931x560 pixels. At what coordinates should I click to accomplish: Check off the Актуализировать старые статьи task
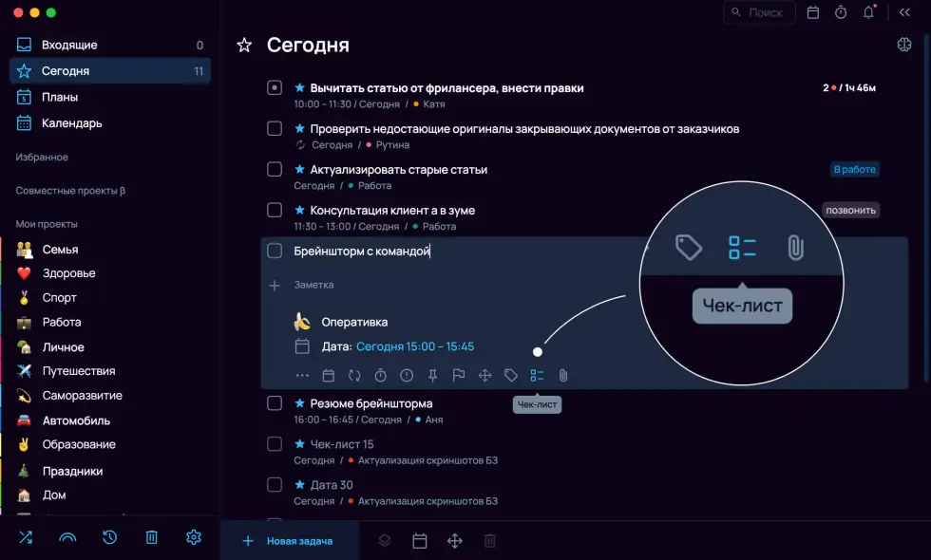pos(275,169)
